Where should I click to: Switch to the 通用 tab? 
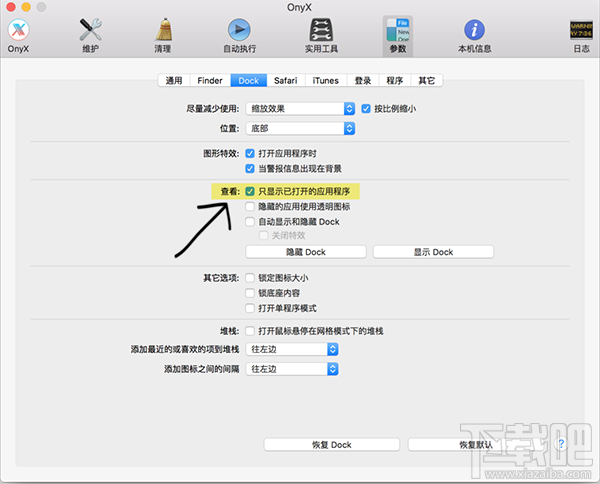pyautogui.click(x=174, y=81)
